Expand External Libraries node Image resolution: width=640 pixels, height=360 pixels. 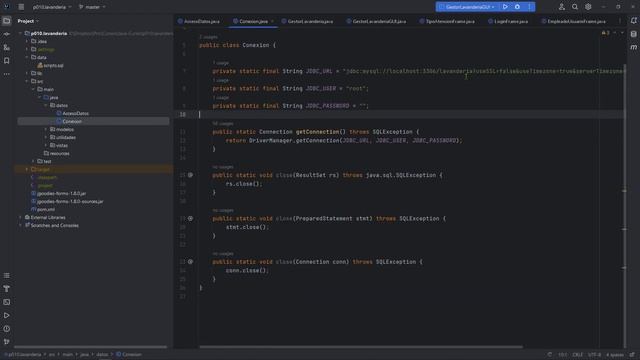coord(20,218)
